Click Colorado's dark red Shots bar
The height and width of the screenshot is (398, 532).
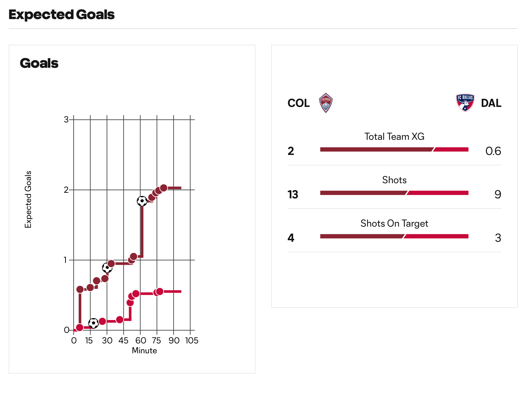click(364, 193)
